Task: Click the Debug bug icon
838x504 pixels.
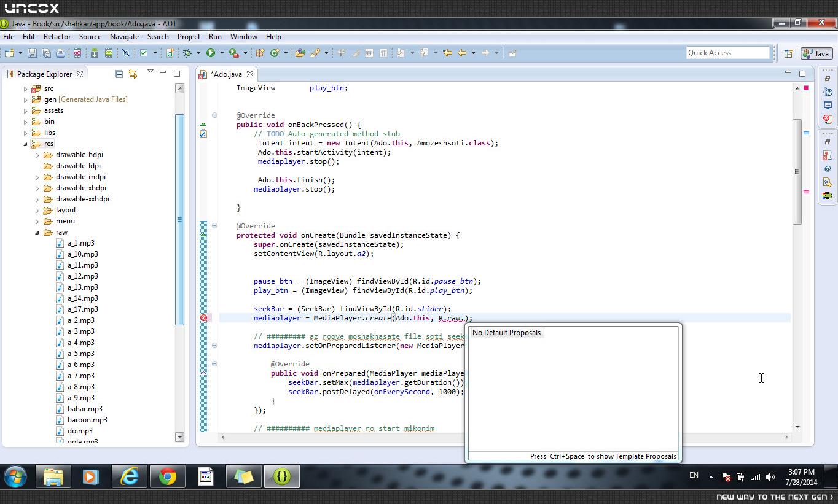Action: tap(187, 53)
